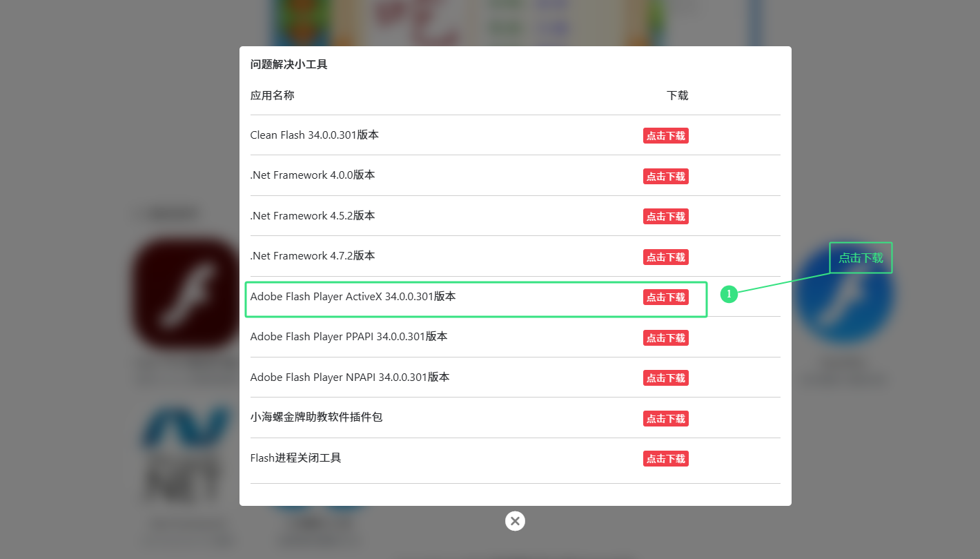Download .Net Framework 4.0.0
Viewport: 980px width, 559px height.
pos(665,176)
